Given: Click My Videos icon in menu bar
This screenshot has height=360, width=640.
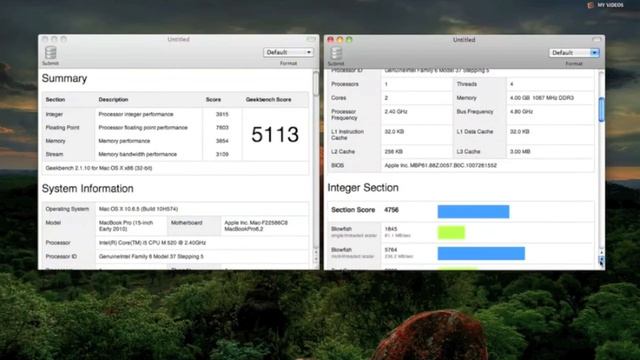Looking at the screenshot, I should [x=590, y=5].
